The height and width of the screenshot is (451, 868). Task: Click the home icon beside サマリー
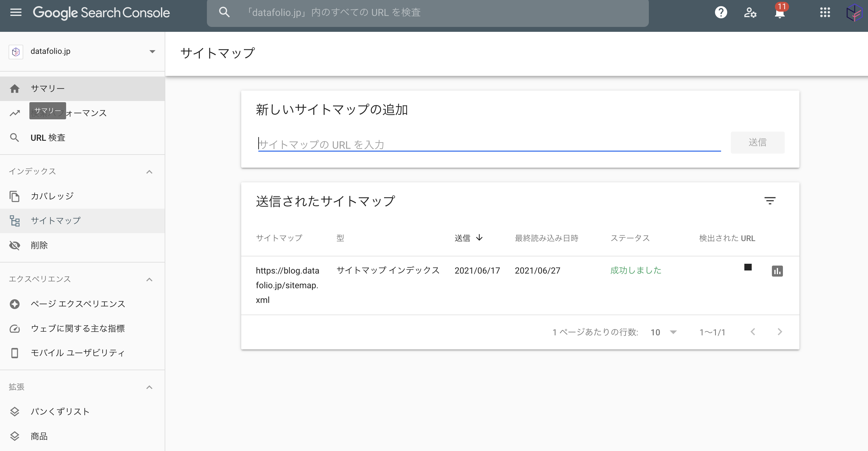pos(14,89)
